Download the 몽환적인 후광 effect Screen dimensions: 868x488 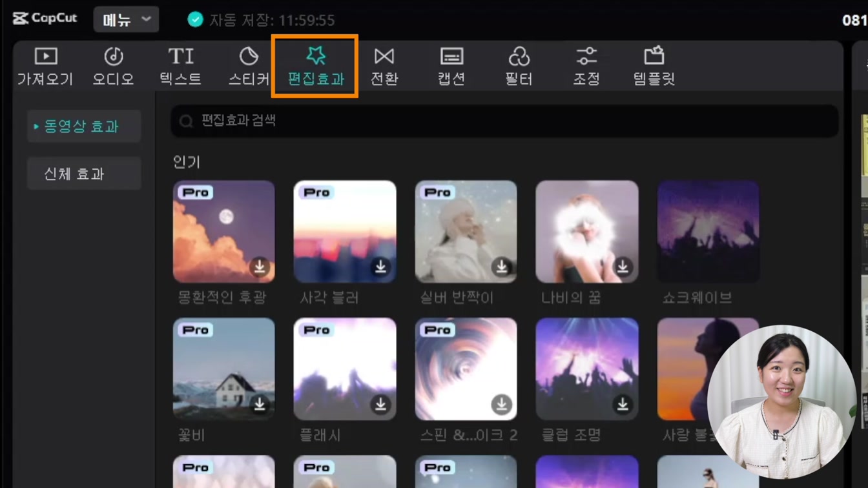point(260,267)
